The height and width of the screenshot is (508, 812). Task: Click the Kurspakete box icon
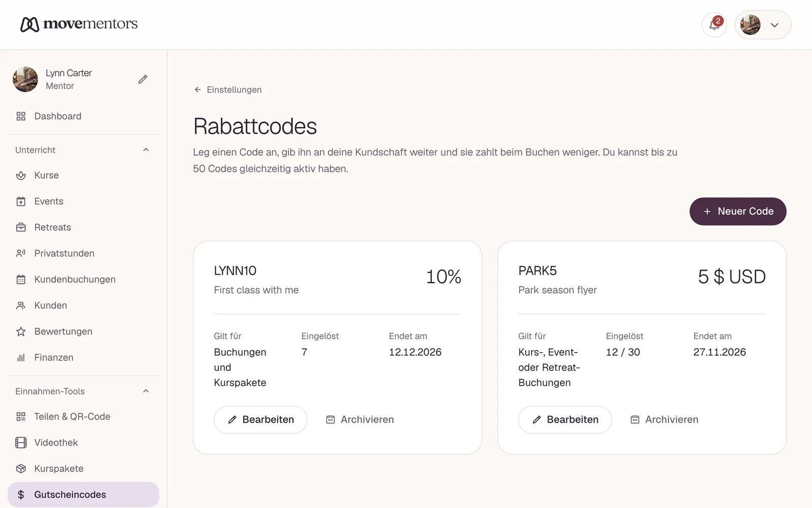pyautogui.click(x=21, y=468)
